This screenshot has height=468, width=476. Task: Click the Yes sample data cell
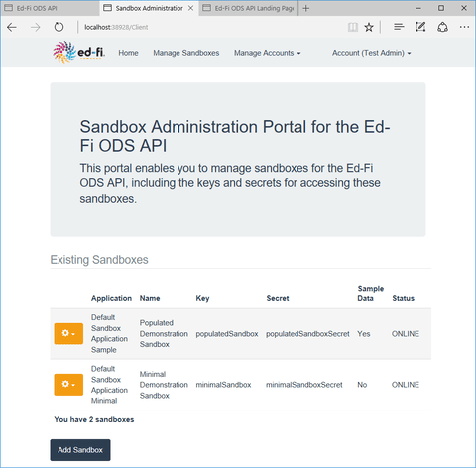click(364, 334)
